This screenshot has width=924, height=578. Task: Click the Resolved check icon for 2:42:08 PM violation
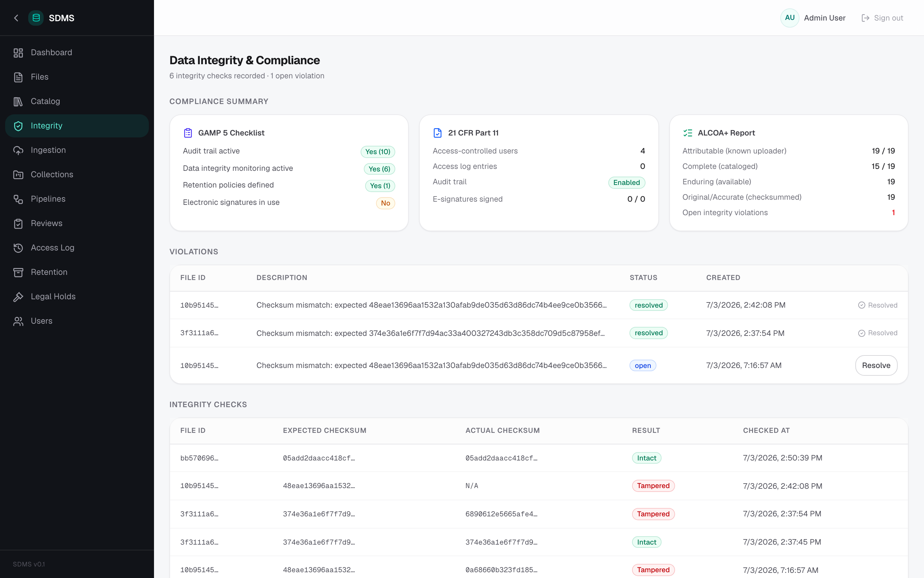[x=861, y=305]
